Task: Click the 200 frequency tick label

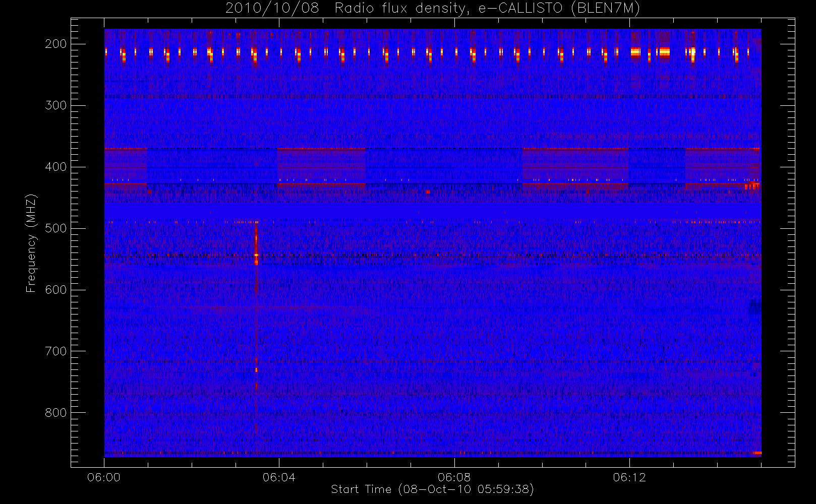Action: (56, 44)
